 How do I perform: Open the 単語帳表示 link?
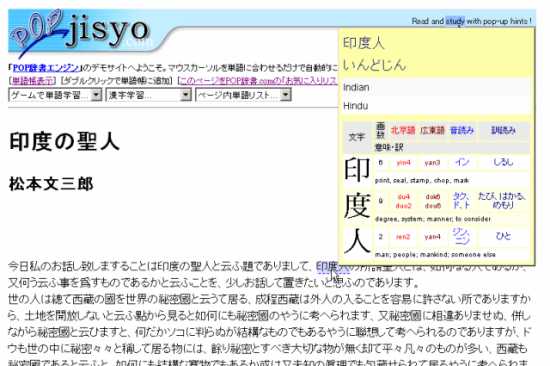[x=33, y=81]
